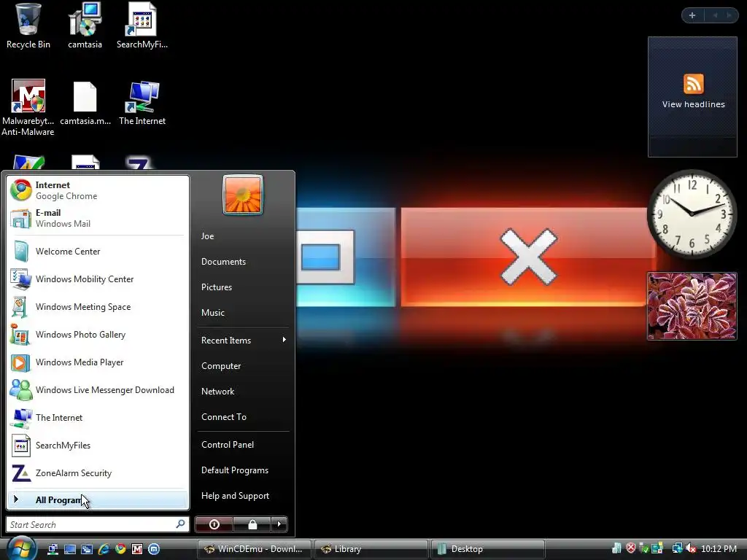
Task: Open Windows Mobility Center
Action: (98, 279)
